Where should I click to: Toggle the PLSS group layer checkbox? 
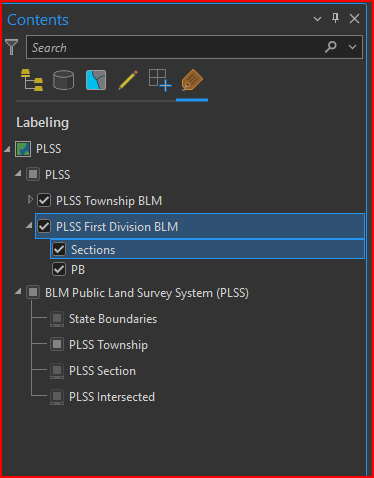[33, 174]
